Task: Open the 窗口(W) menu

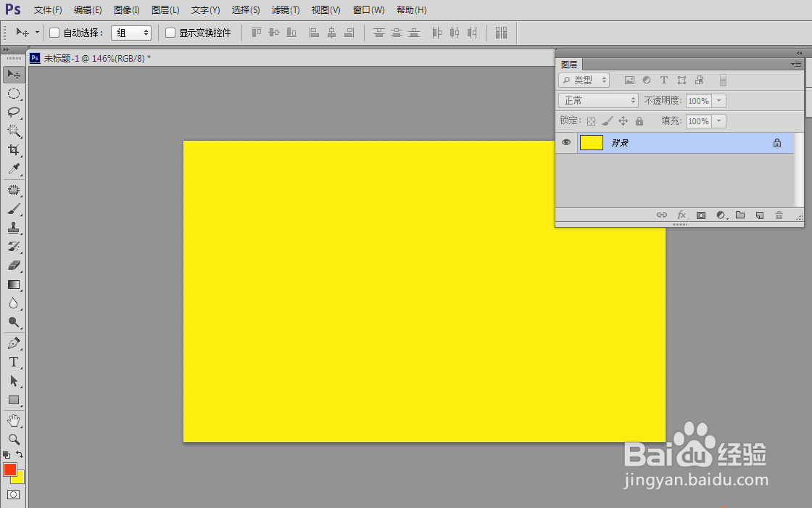Action: [x=368, y=10]
